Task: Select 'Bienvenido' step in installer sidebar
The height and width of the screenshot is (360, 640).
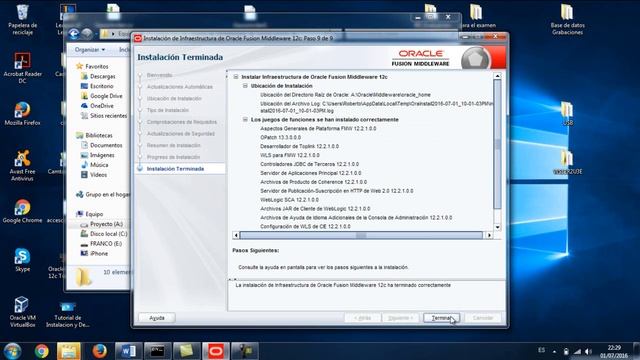Action: 159,75
